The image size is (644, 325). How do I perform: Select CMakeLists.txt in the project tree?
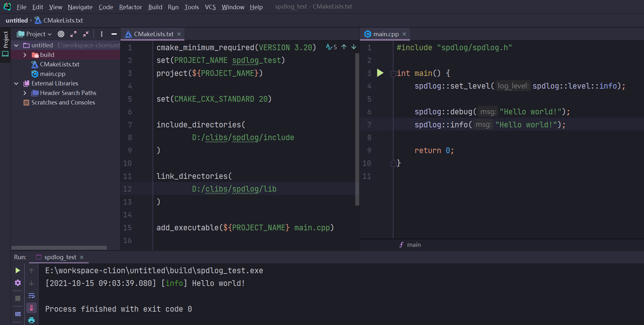click(x=59, y=64)
